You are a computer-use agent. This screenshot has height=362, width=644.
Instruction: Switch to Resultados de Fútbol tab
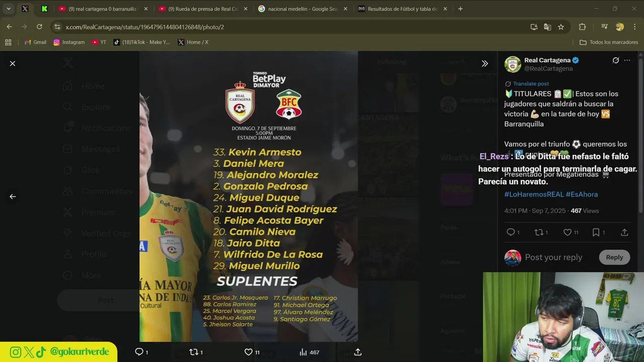tap(403, 9)
